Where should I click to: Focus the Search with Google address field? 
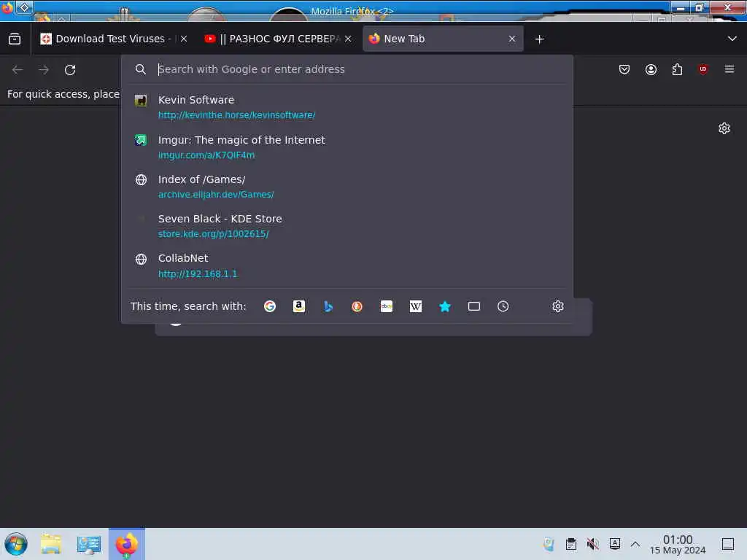click(x=347, y=69)
